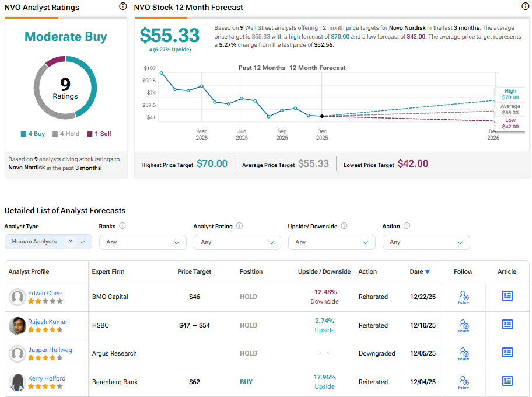Open the Analyst Type dropdown
This screenshot has height=397, width=532.
coord(82,242)
